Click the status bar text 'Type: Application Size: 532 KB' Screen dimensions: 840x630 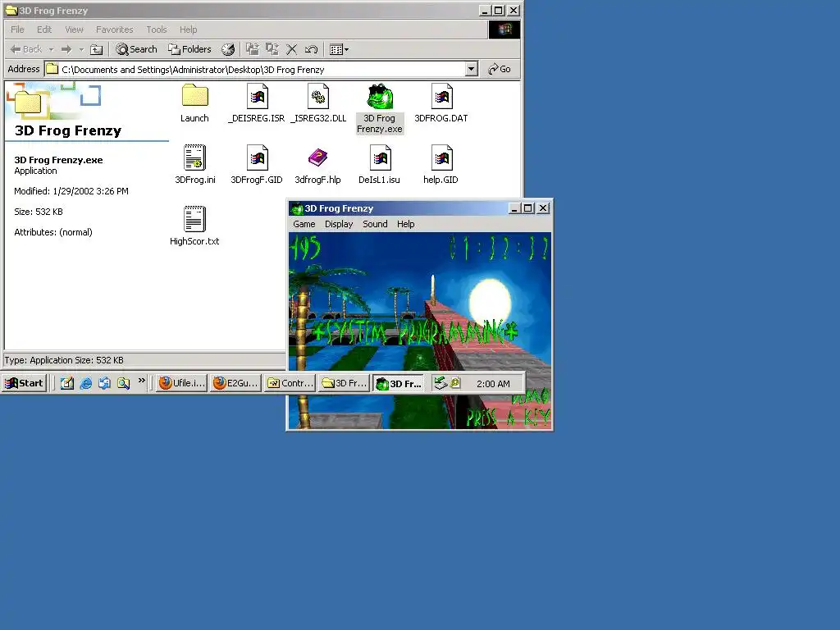64,360
